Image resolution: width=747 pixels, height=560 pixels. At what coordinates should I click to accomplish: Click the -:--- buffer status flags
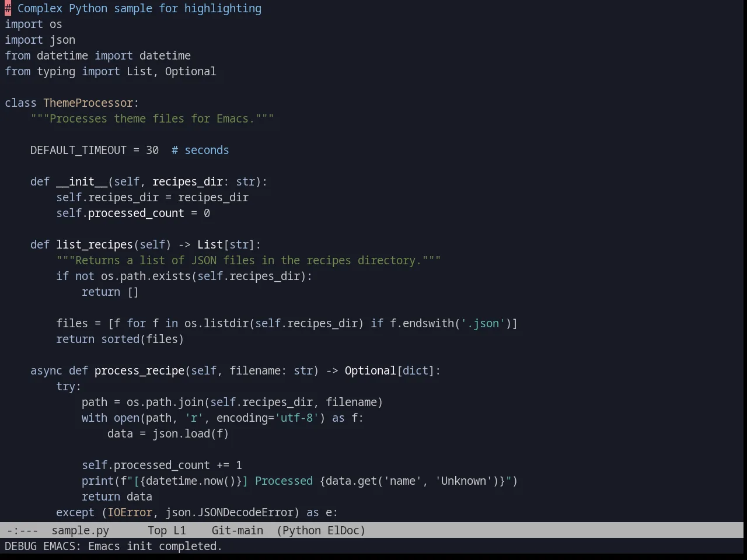coord(22,530)
